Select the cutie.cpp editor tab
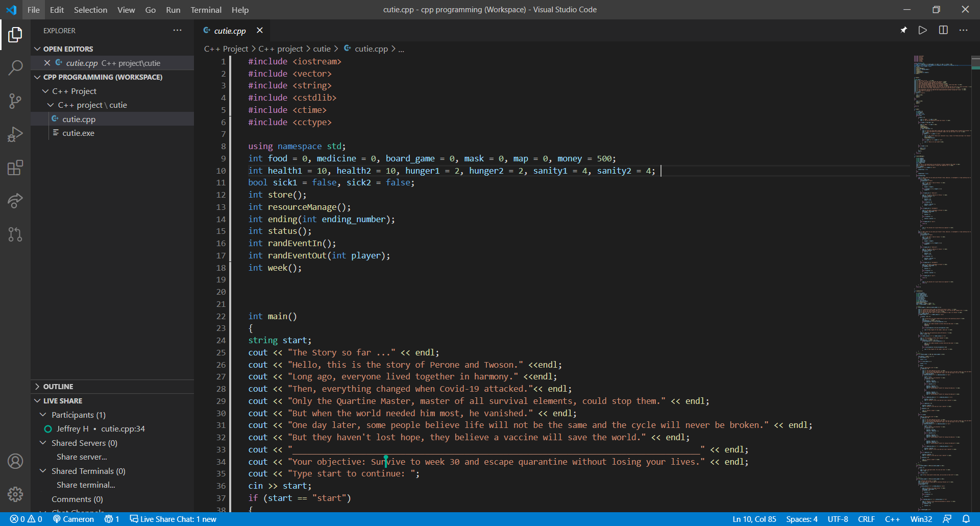This screenshot has width=980, height=526. click(230, 31)
